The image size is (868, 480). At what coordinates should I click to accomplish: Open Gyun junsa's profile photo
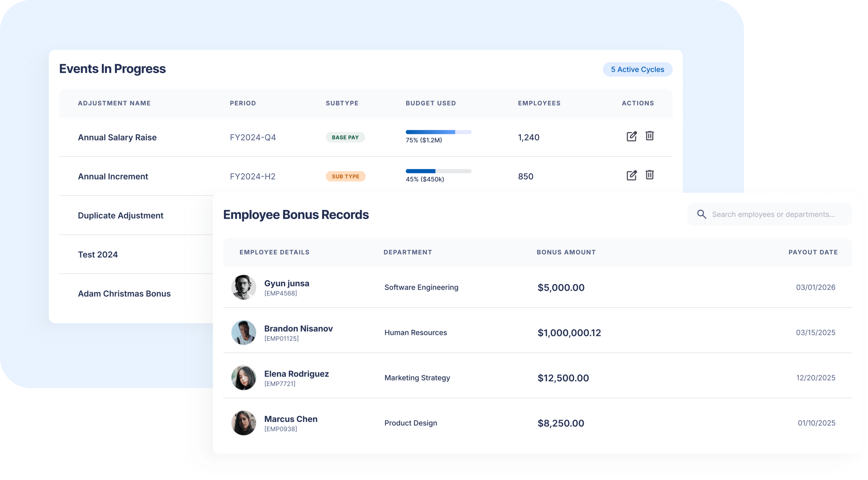tap(243, 287)
